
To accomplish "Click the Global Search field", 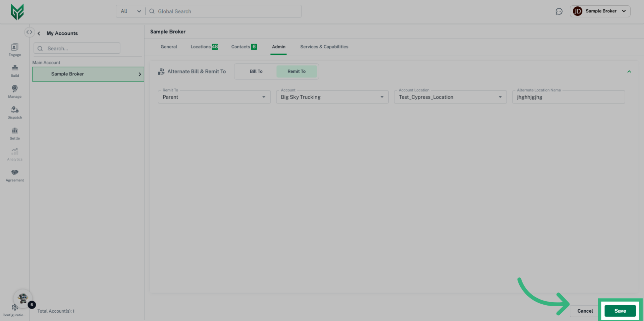I will [224, 11].
